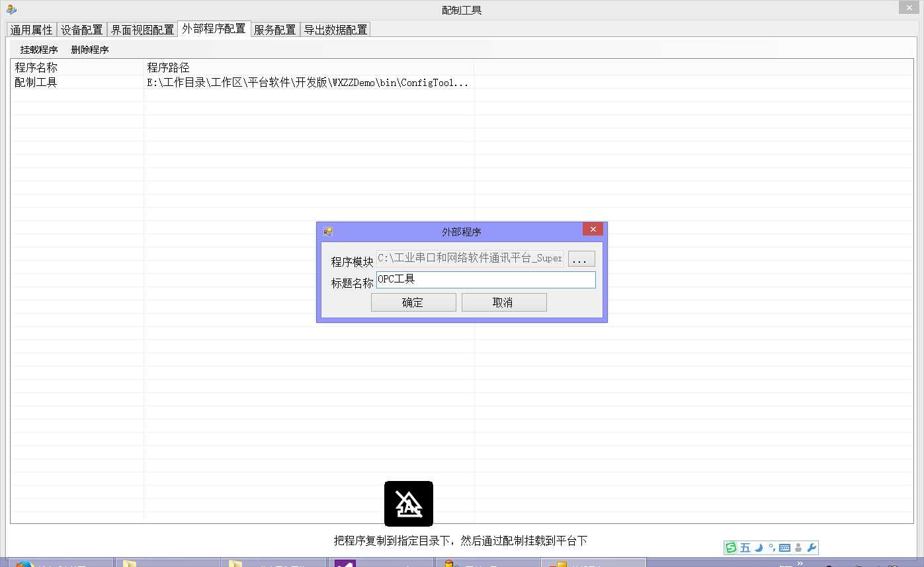
Task: Click the Sogou IME logo icon
Action: tap(731, 548)
